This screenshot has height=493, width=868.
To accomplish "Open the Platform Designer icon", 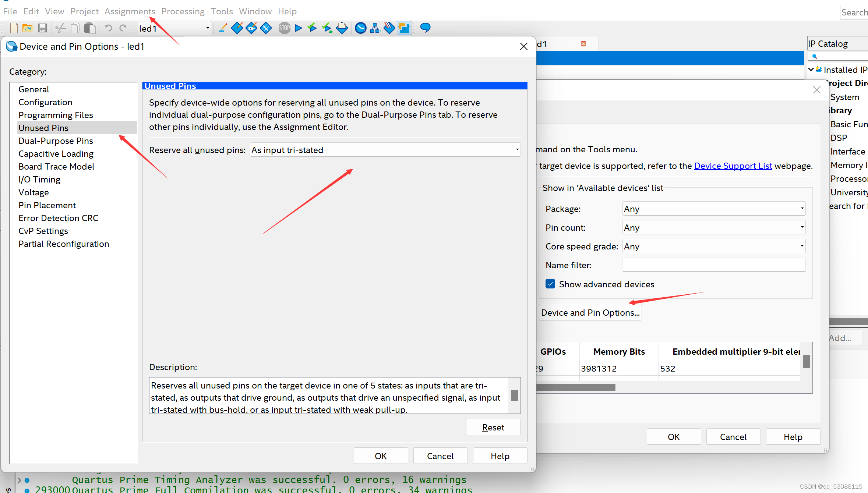I will pyautogui.click(x=404, y=28).
